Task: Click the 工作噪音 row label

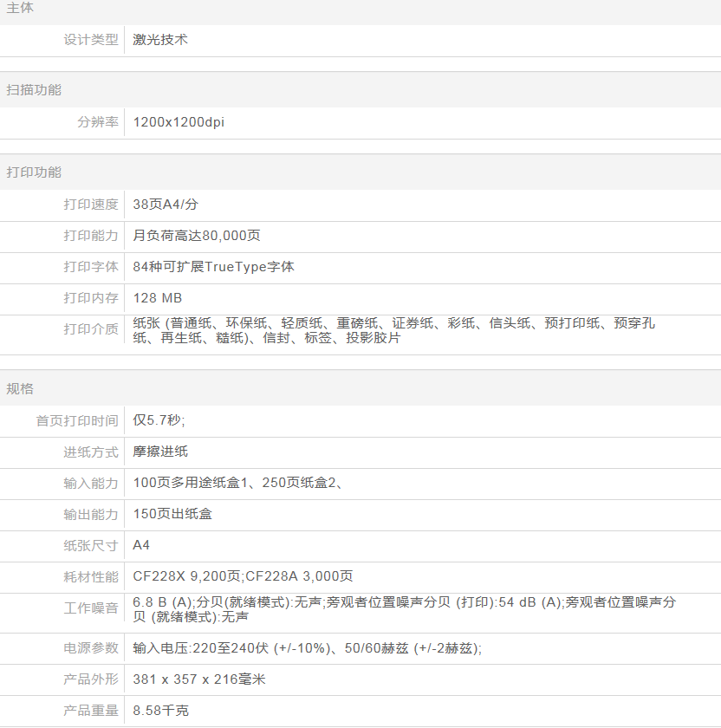Action: tap(91, 608)
